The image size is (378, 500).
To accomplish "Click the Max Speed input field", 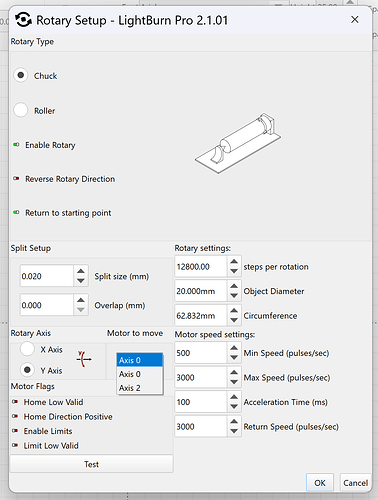I will (x=201, y=377).
